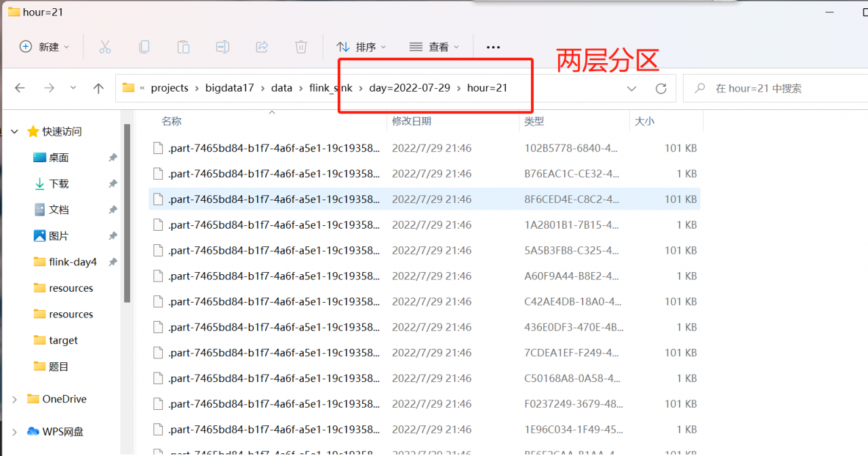
Task: Click the bigdata17 breadcrumb segment
Action: 229,88
